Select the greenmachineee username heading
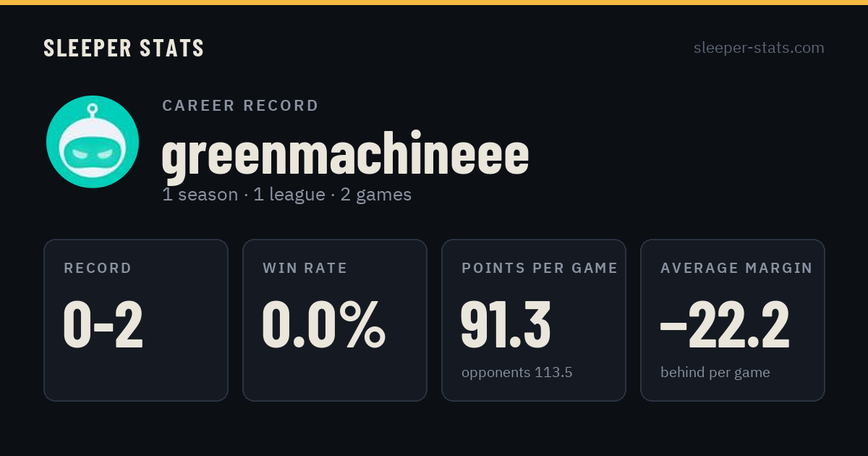 tap(346, 153)
